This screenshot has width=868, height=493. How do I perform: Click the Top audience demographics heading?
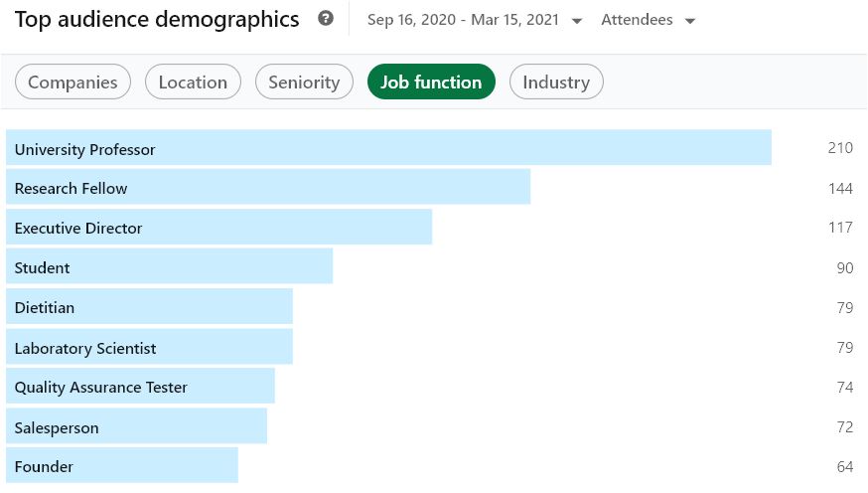tap(157, 19)
